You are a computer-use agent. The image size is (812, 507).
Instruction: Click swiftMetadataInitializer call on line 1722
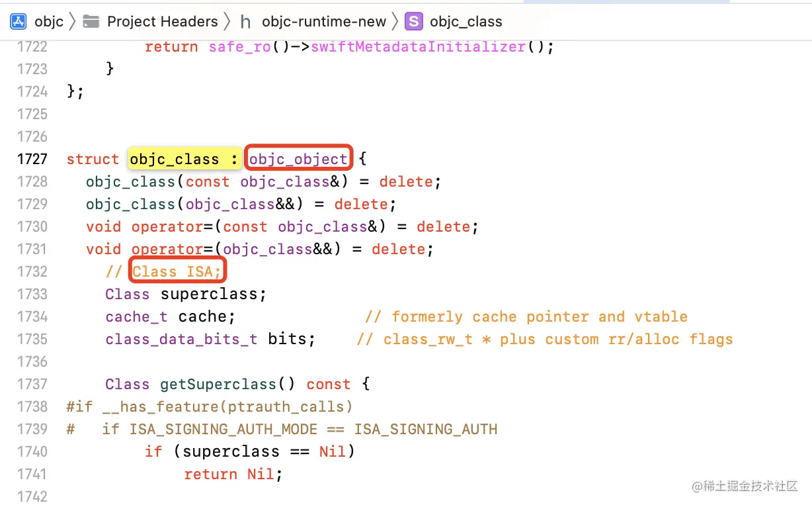(418, 46)
